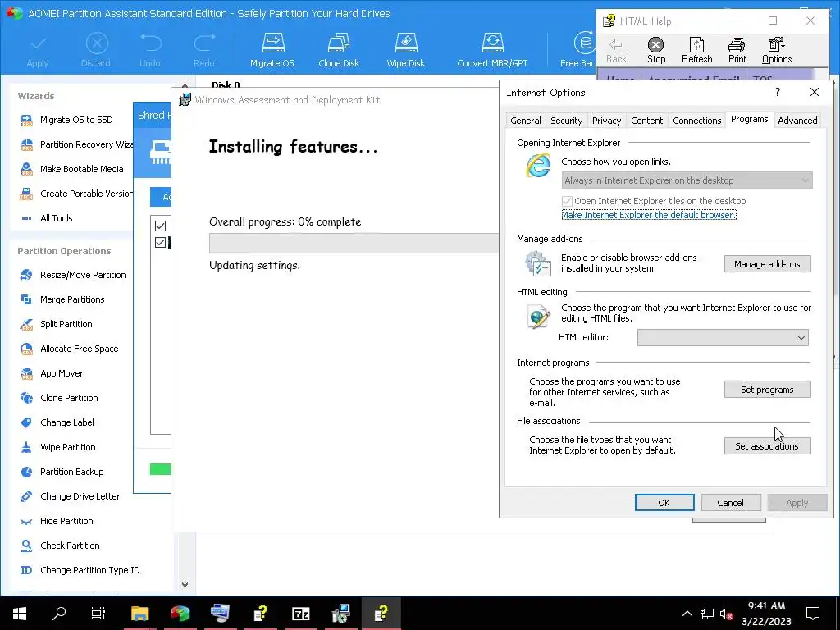Select the Wipe Disk toolbar icon
840x630 pixels.
pyautogui.click(x=405, y=50)
